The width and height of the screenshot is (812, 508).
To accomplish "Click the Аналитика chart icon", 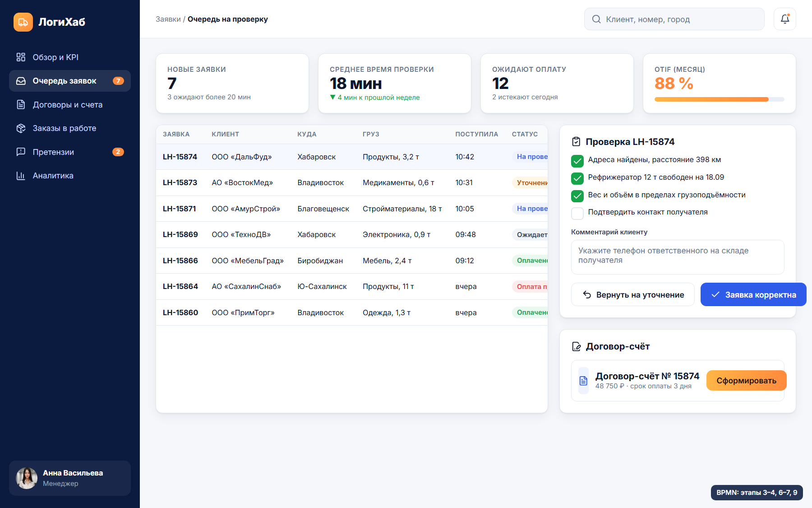I will (x=21, y=176).
